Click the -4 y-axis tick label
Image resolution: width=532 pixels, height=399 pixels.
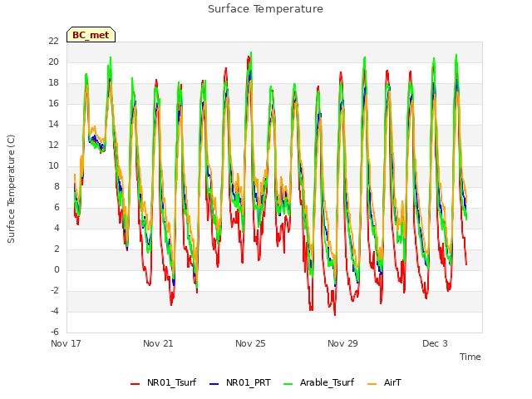(55, 311)
